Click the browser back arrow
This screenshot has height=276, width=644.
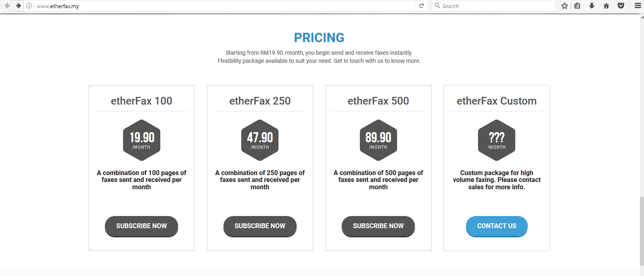(x=7, y=6)
